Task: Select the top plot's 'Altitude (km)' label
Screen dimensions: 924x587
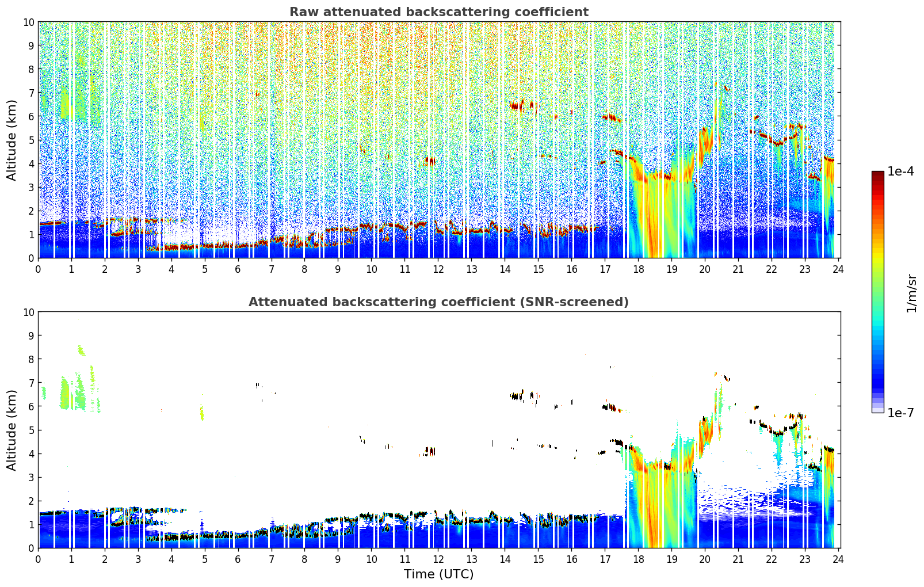Action: [12, 140]
